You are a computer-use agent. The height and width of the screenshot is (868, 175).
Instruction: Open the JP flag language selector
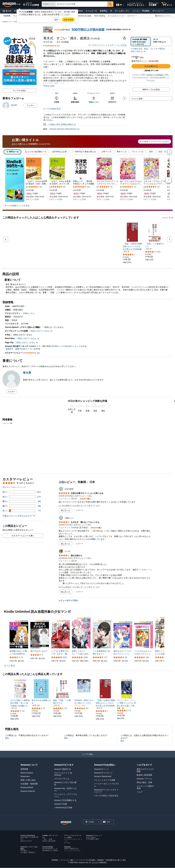pos(120,5)
